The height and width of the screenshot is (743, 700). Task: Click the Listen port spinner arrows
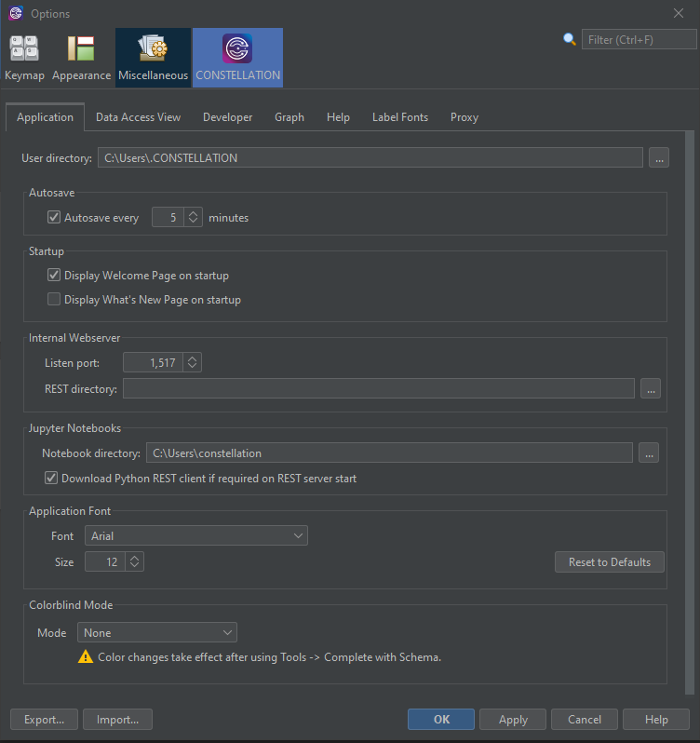(x=192, y=362)
